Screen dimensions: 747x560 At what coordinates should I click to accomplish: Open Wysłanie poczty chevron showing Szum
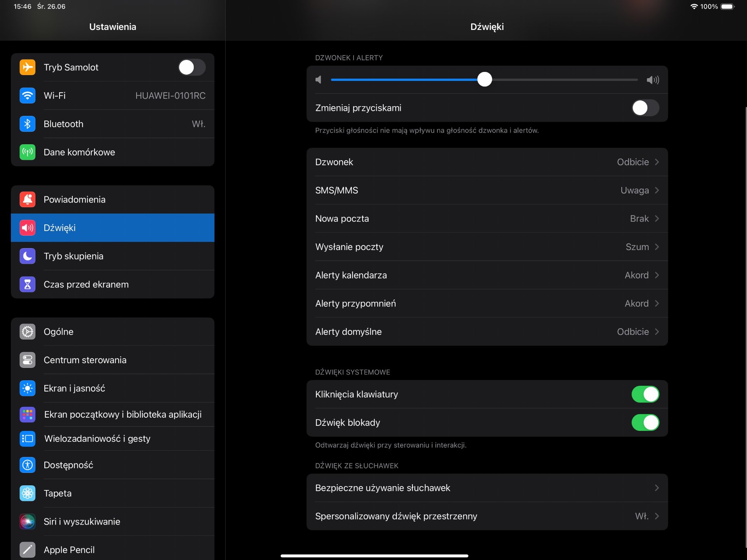pyautogui.click(x=657, y=247)
